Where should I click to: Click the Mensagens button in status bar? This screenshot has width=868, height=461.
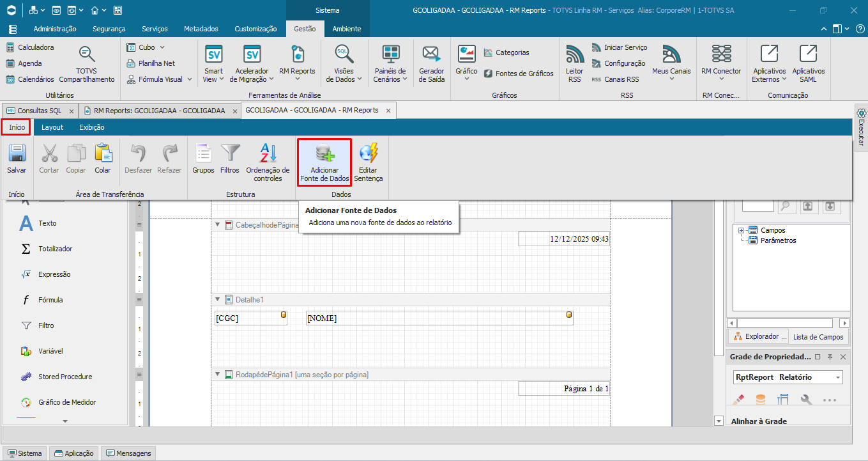coord(128,453)
